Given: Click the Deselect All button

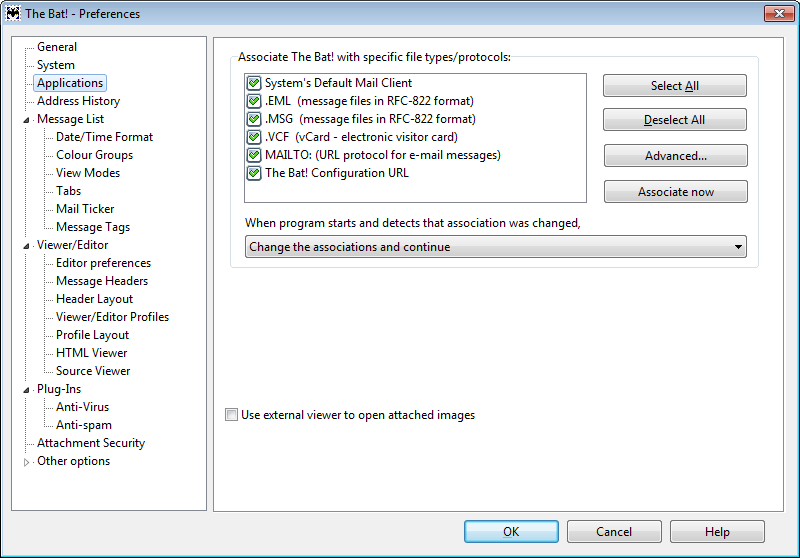Looking at the screenshot, I should coord(674,120).
